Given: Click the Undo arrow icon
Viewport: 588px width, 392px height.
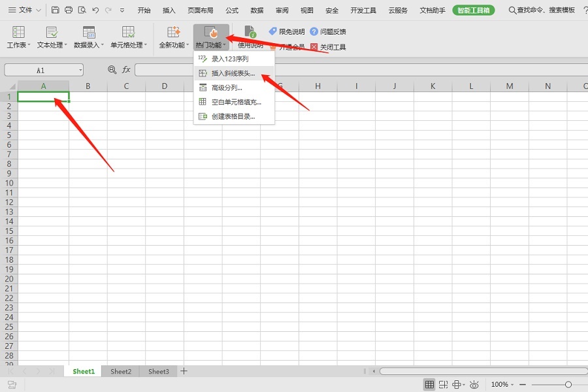Looking at the screenshot, I should pos(95,10).
